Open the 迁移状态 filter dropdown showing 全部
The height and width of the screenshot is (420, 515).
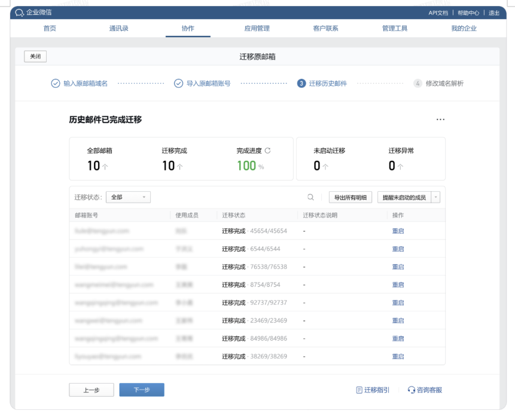coord(128,197)
